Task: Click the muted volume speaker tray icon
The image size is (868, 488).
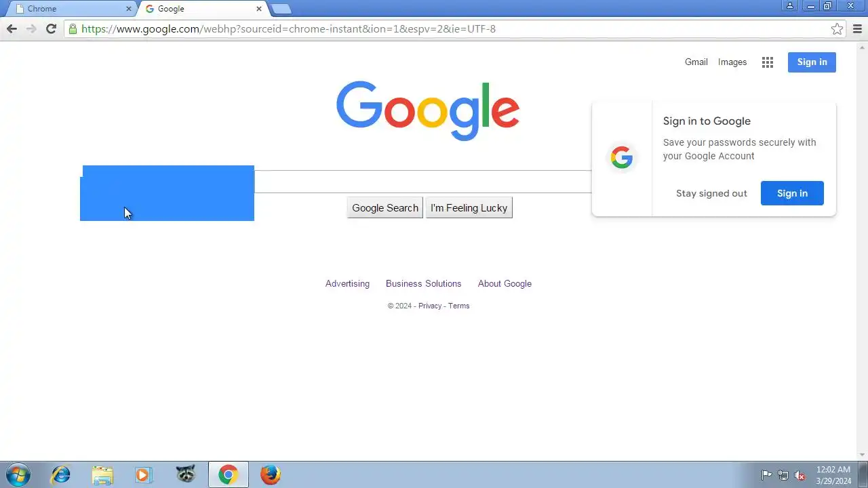Action: (x=800, y=475)
